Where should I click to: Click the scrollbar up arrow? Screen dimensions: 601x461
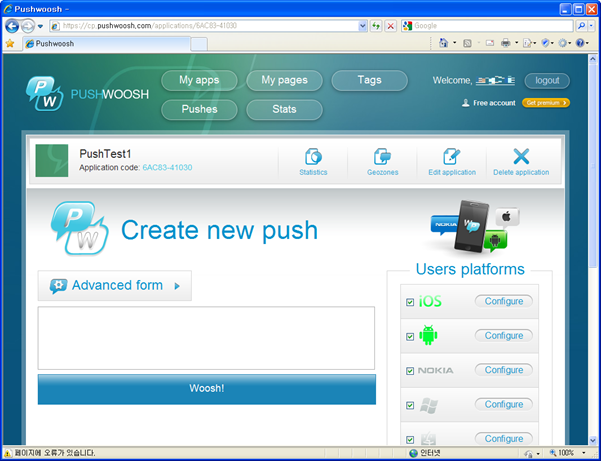592,59
